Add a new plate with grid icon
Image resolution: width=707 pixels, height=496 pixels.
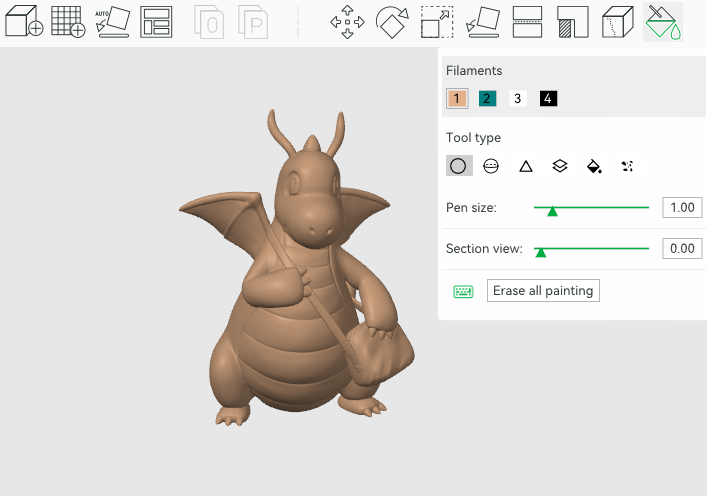(x=68, y=21)
